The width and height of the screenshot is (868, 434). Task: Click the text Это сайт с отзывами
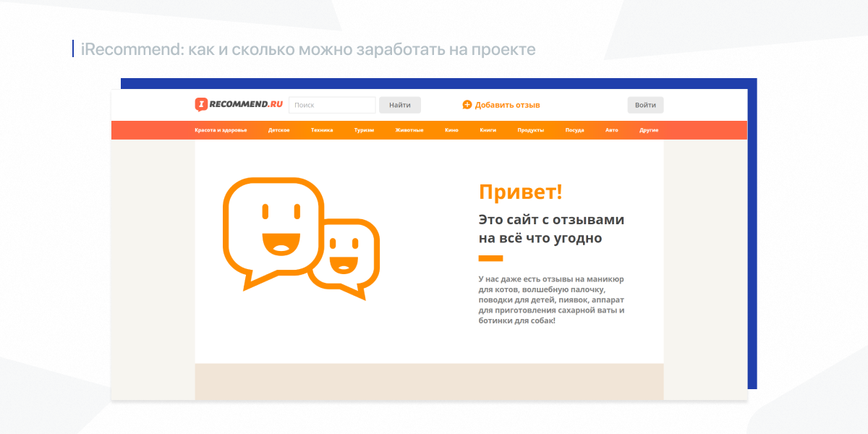[x=551, y=220]
